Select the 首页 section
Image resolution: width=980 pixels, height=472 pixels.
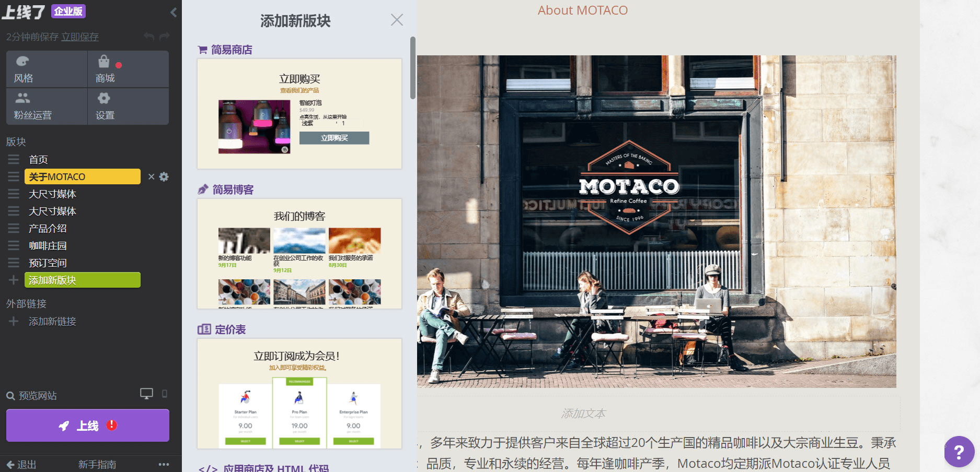38,160
